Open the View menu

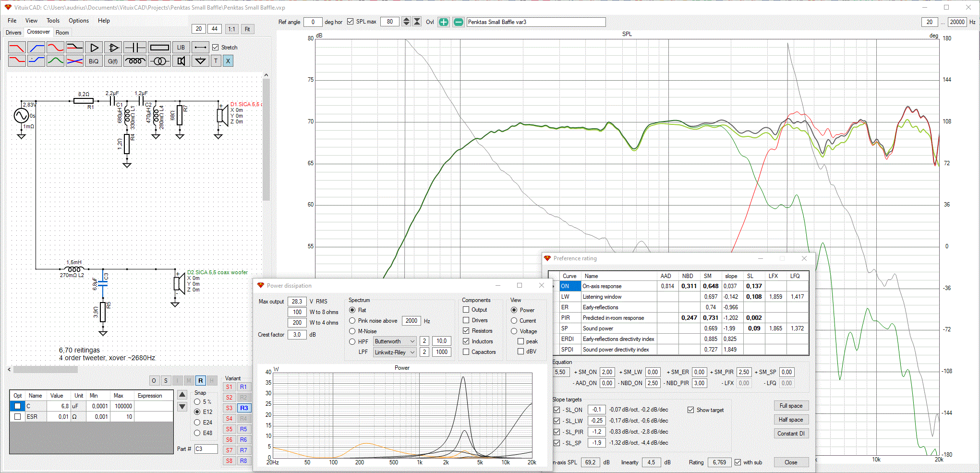tap(31, 21)
